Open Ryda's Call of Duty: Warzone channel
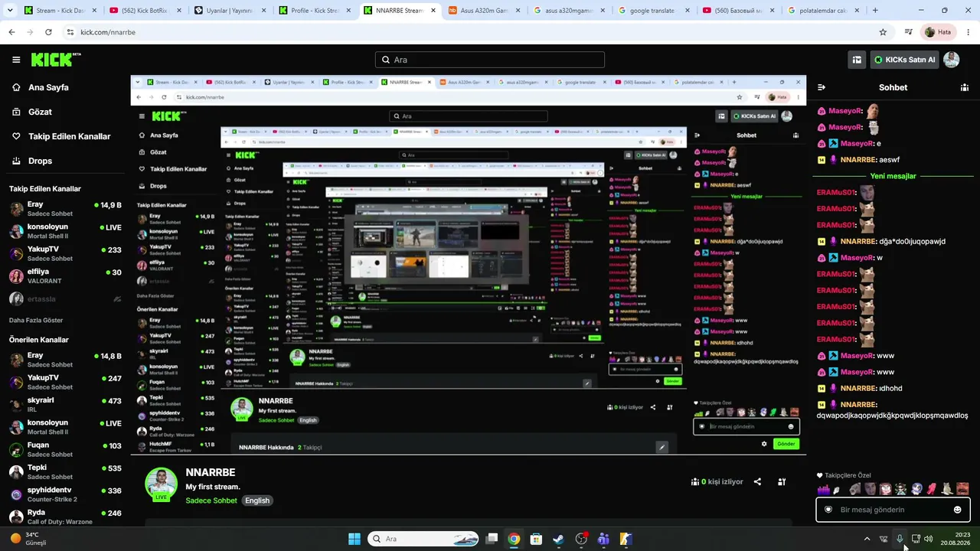 tap(64, 517)
